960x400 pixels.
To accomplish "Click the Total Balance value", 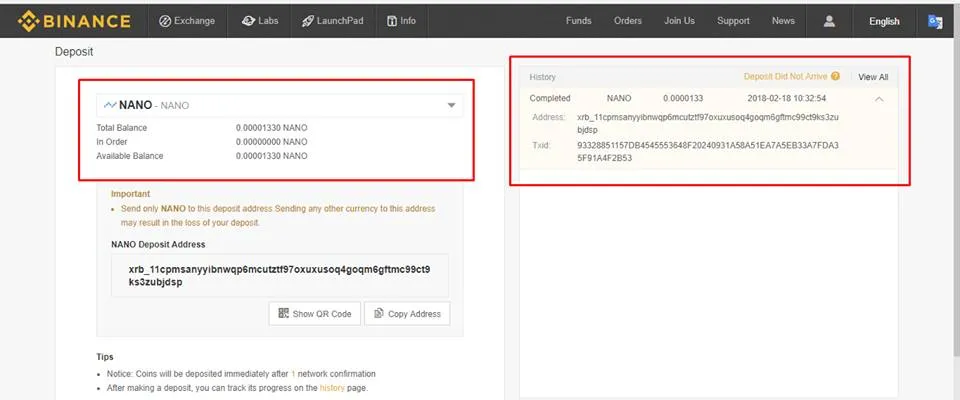I will (x=271, y=128).
